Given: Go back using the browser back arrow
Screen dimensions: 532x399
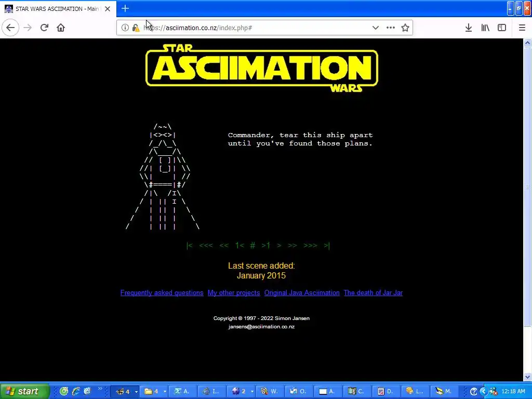Looking at the screenshot, I should (10, 28).
